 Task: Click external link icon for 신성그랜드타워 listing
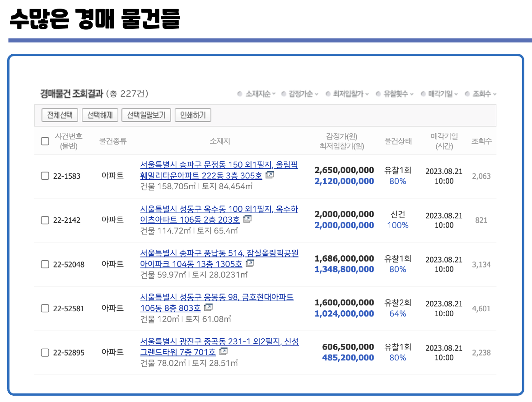[x=223, y=352]
